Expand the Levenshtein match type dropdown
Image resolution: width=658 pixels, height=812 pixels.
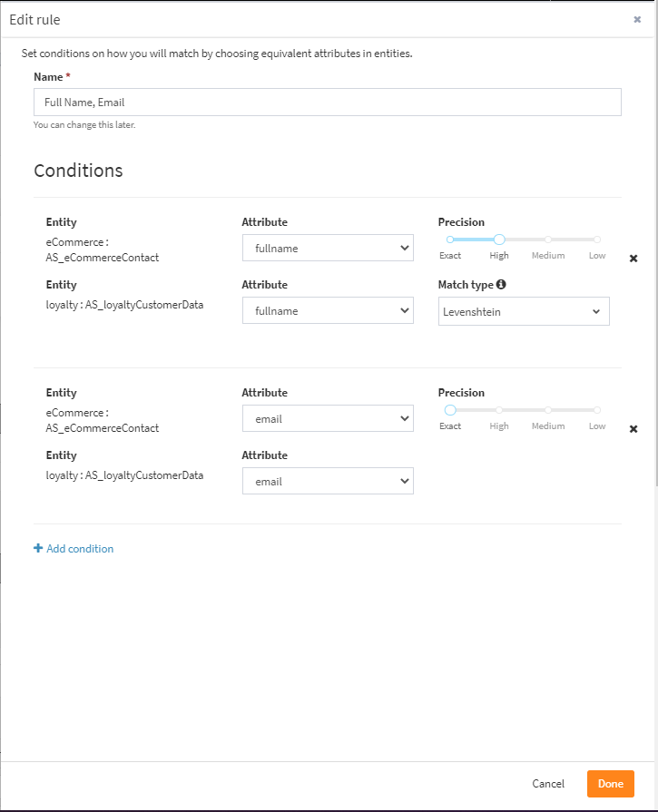click(524, 311)
